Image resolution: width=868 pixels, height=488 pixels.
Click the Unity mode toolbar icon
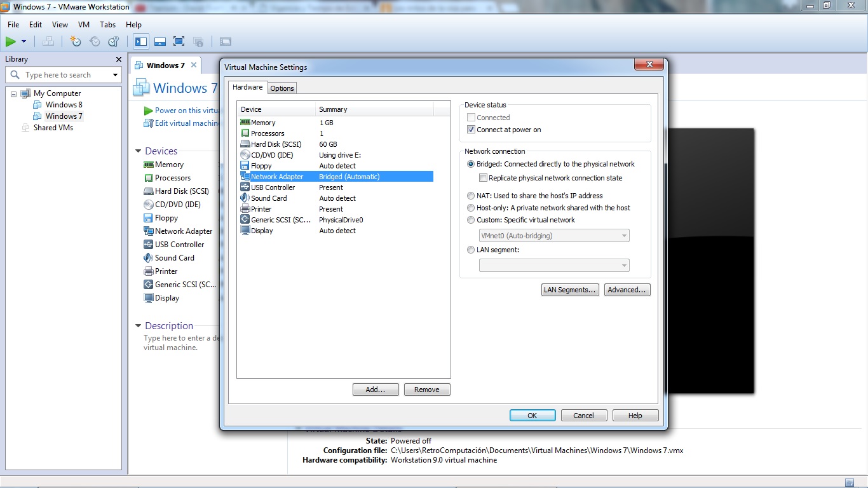(x=198, y=41)
